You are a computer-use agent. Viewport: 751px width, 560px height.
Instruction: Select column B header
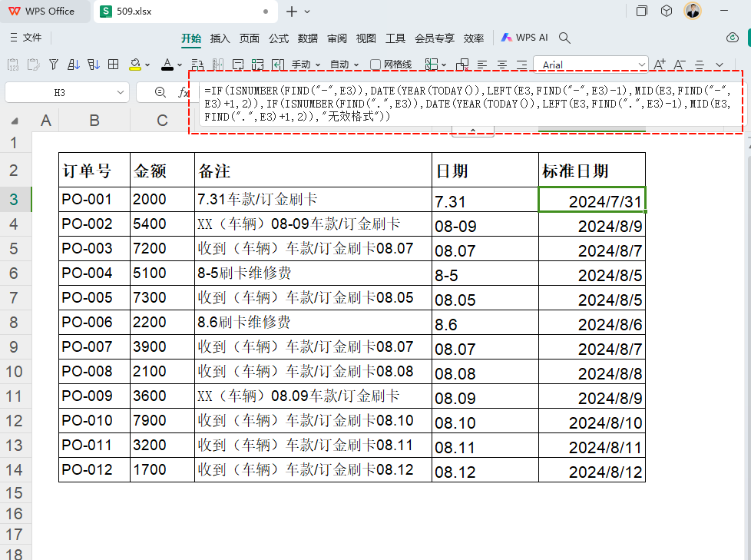(94, 121)
